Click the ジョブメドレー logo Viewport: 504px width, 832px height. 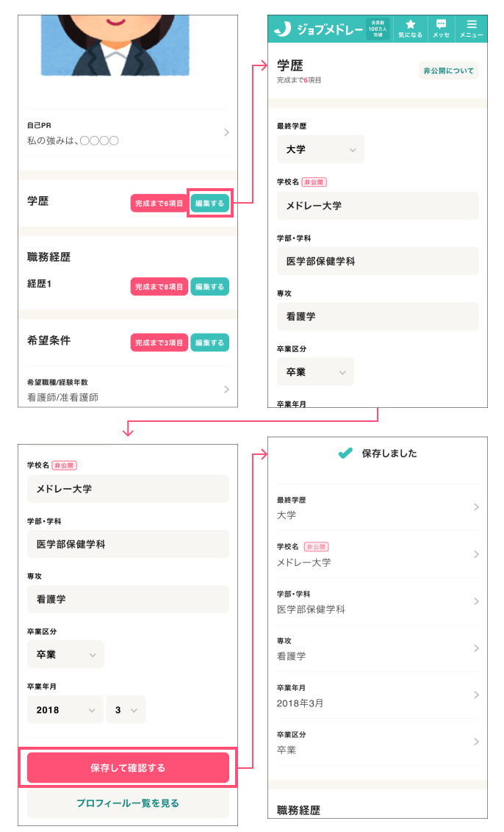(319, 29)
